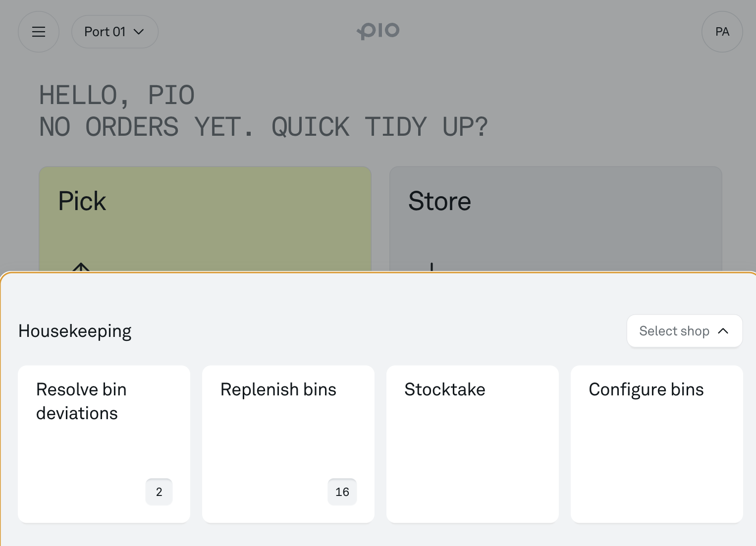Click the up arrow icon on Pick card
Viewport: 756px width, 546px height.
81,267
